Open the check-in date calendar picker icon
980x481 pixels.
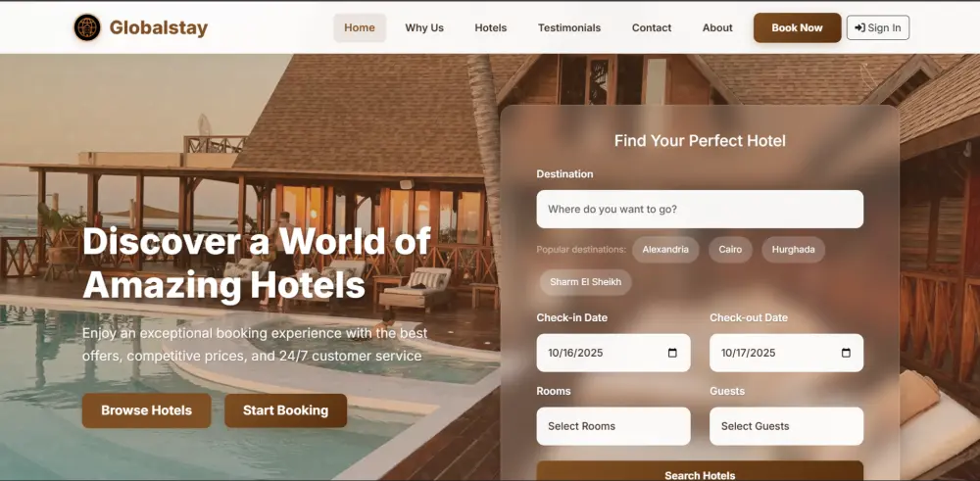click(672, 353)
